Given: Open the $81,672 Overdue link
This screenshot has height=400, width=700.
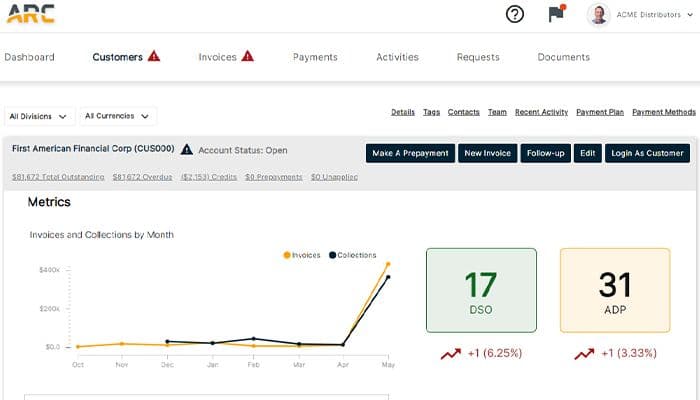Looking at the screenshot, I should (x=142, y=177).
